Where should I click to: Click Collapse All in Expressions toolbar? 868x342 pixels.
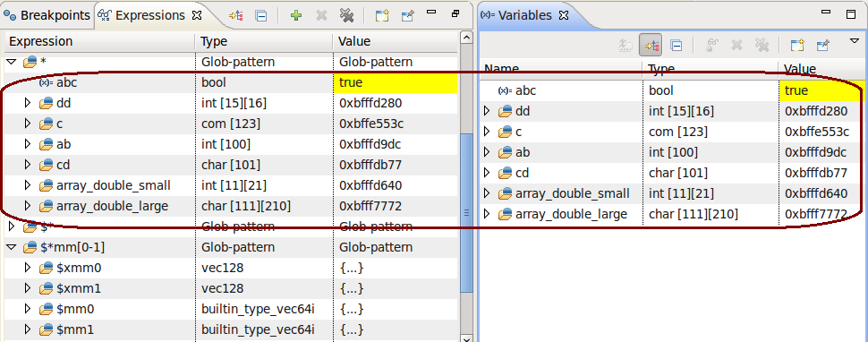click(x=260, y=15)
